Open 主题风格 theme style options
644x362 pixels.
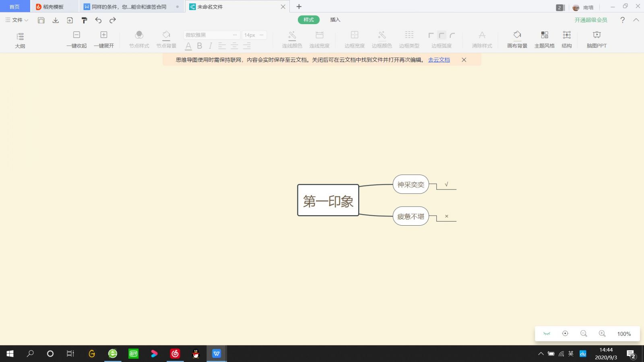[x=544, y=39]
